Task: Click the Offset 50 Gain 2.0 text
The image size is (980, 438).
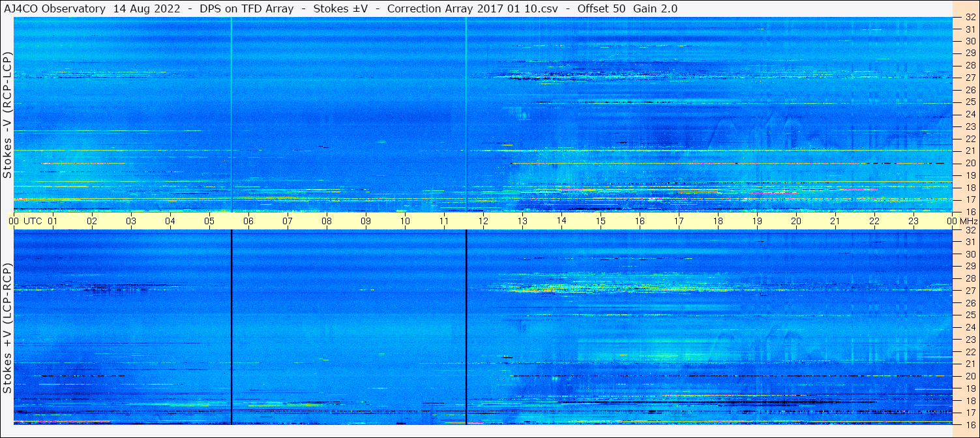Action: pyautogui.click(x=627, y=9)
